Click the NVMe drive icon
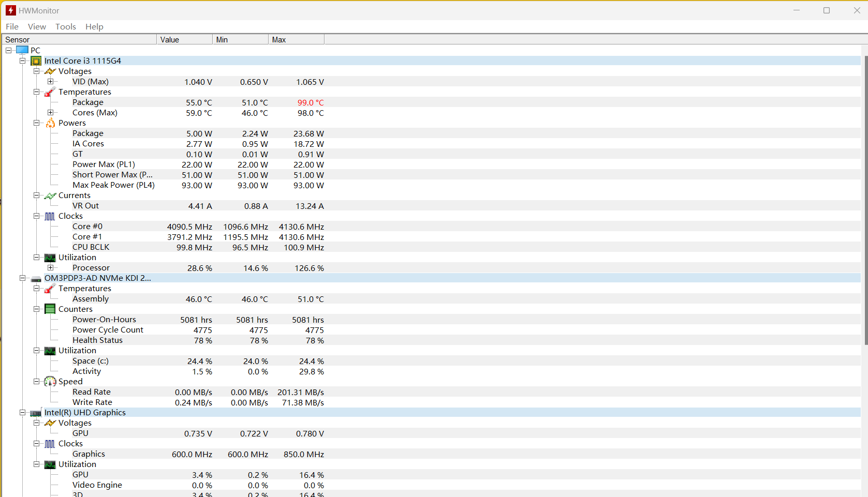Screen dimensions: 868x497 click(36, 278)
